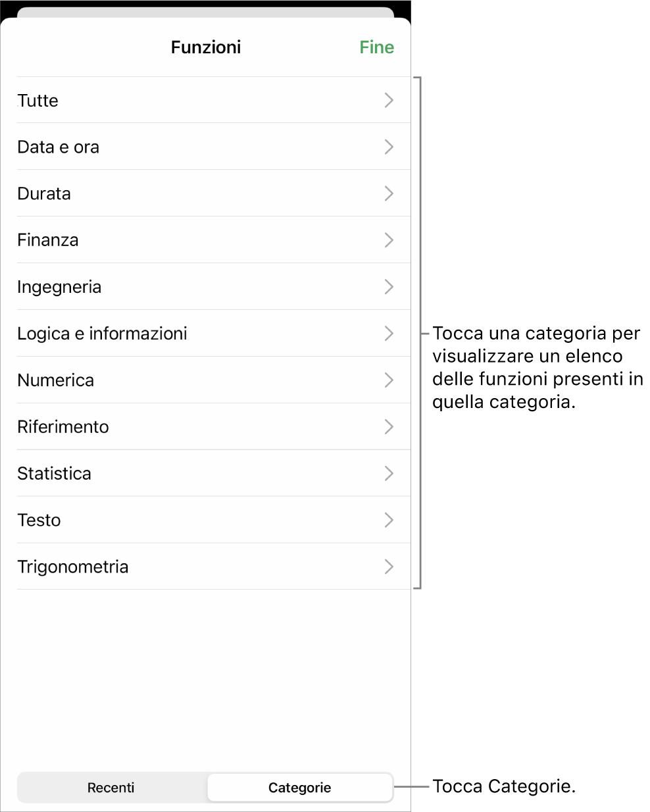Choose the Trigonometria category label
This screenshot has width=650, height=812.
coord(73,567)
